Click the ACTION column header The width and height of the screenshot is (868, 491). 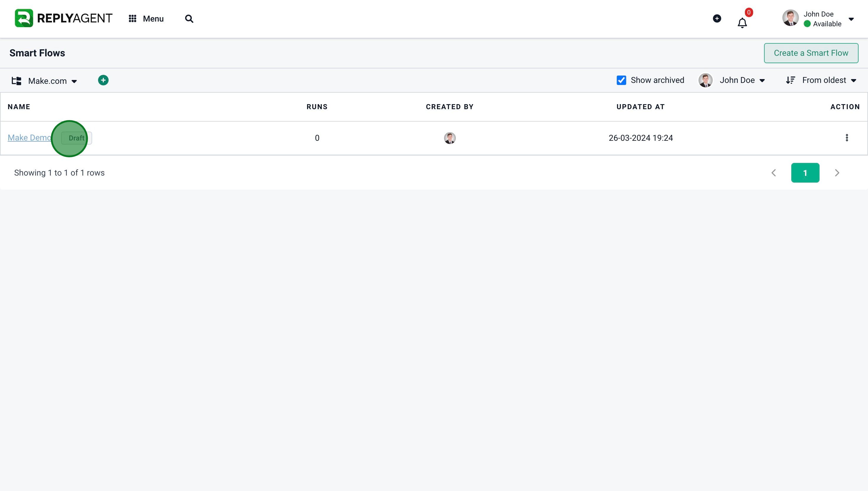tap(845, 107)
